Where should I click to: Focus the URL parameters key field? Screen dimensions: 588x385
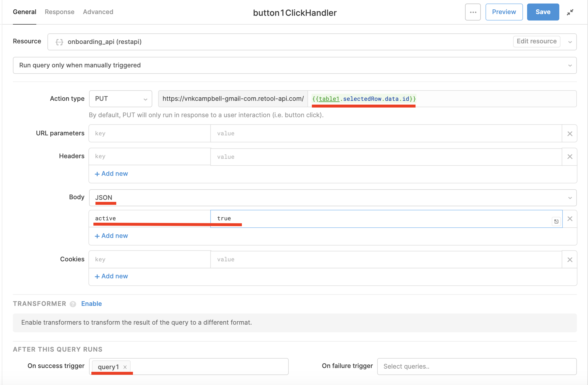tap(150, 134)
